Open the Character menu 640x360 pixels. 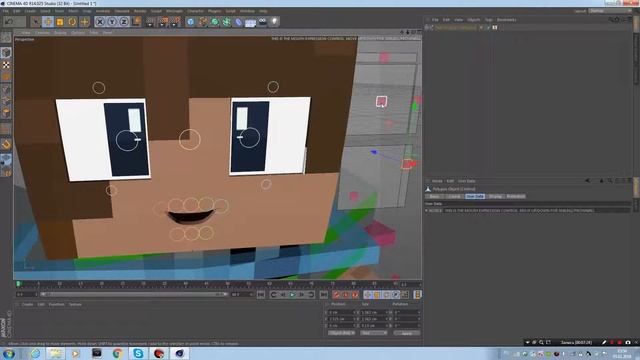195,11
